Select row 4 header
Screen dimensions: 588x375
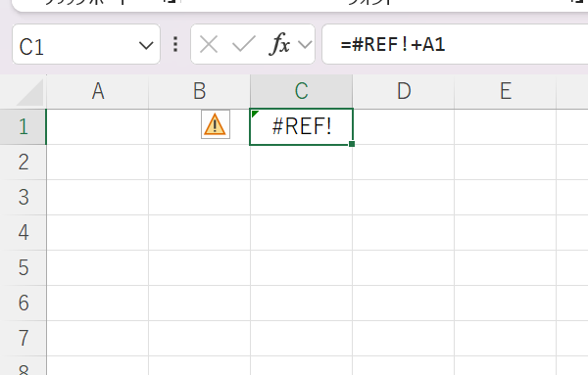pyautogui.click(x=24, y=232)
